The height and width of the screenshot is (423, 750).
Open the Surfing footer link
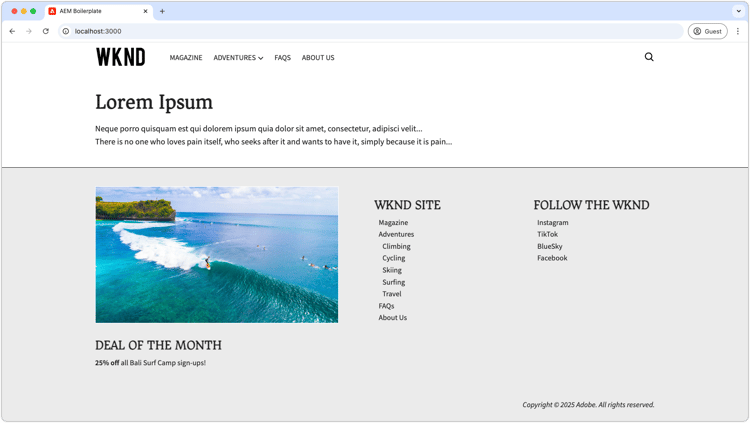(x=394, y=282)
